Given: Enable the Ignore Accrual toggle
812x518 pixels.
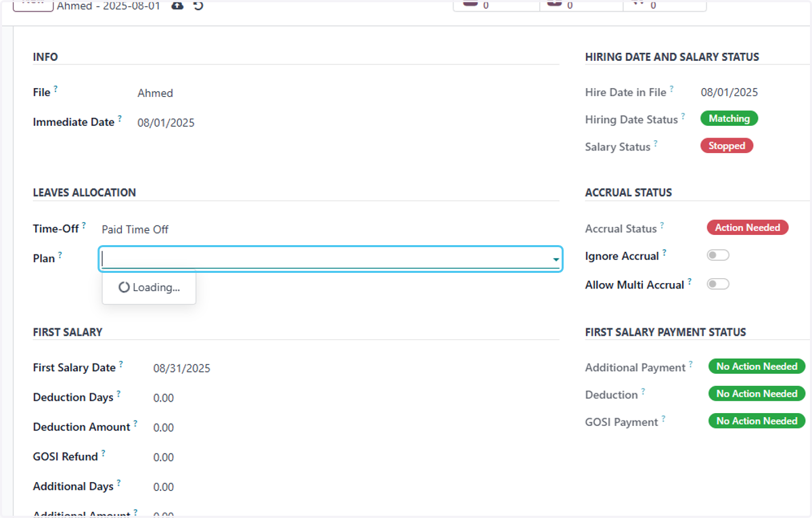Looking at the screenshot, I should point(718,255).
